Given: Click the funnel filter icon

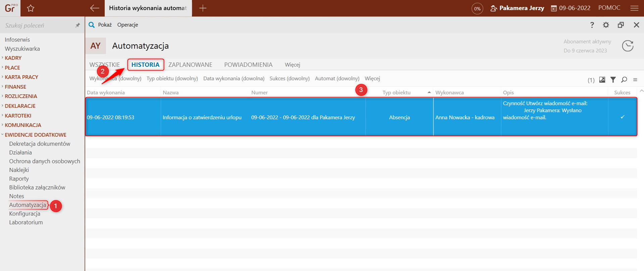Looking at the screenshot, I should (613, 80).
